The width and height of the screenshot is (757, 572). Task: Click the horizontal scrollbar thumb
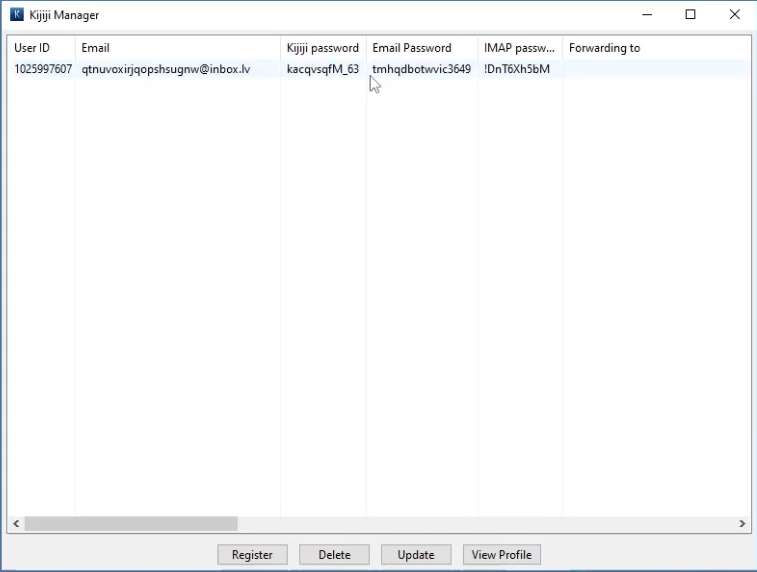131,523
